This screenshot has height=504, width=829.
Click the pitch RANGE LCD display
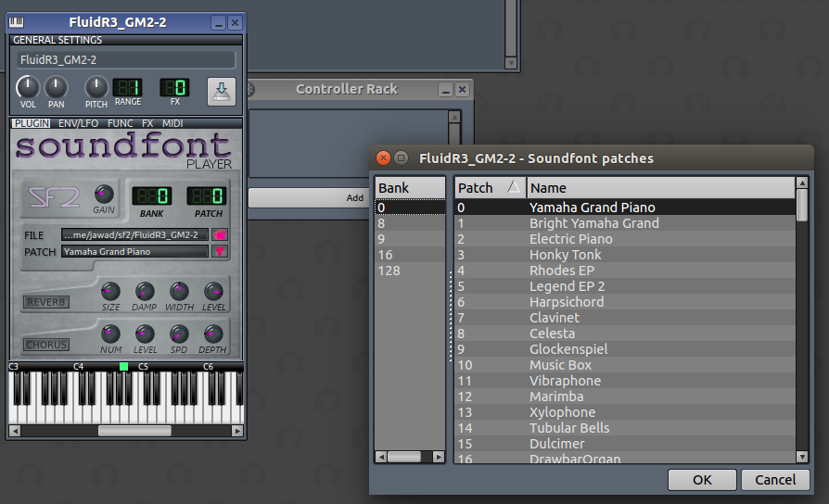tap(127, 88)
